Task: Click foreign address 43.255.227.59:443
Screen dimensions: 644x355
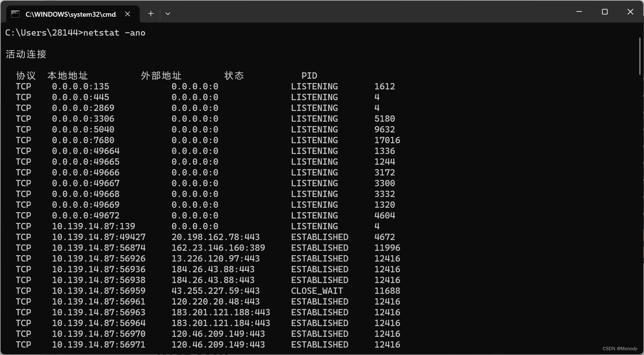Action: click(x=216, y=291)
